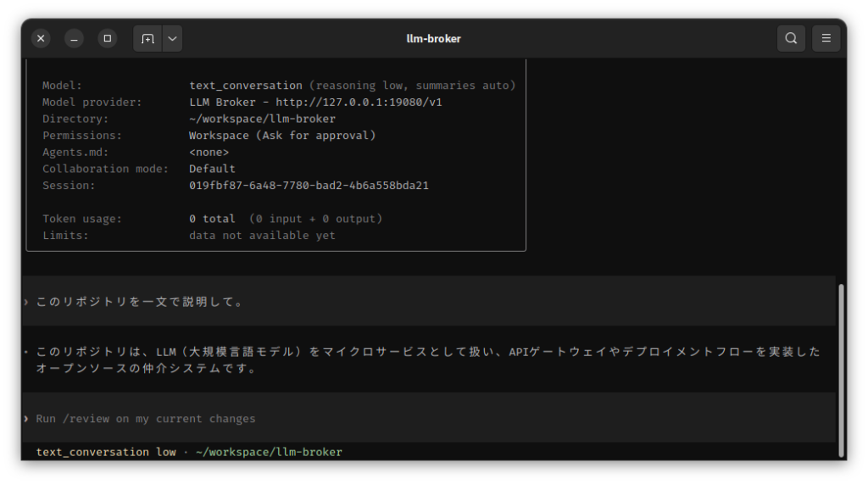868x484 pixels.
Task: Click the 'Permissions:' label
Action: coord(82,136)
